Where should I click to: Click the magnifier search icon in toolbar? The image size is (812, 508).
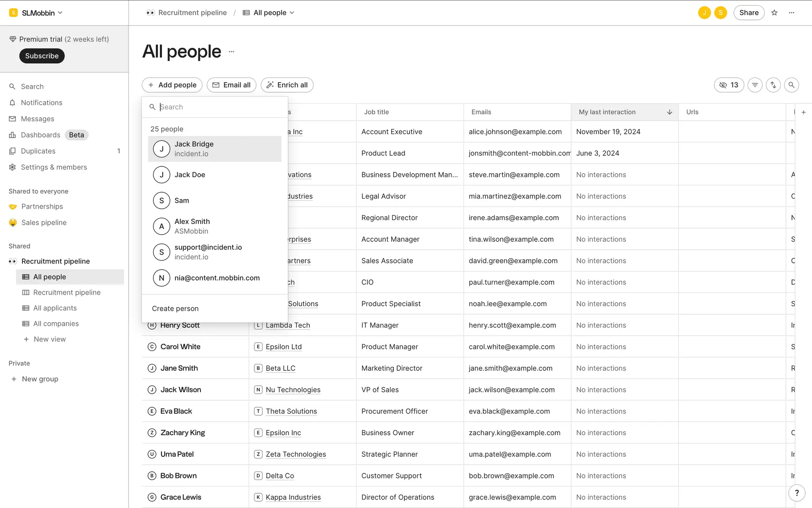791,85
